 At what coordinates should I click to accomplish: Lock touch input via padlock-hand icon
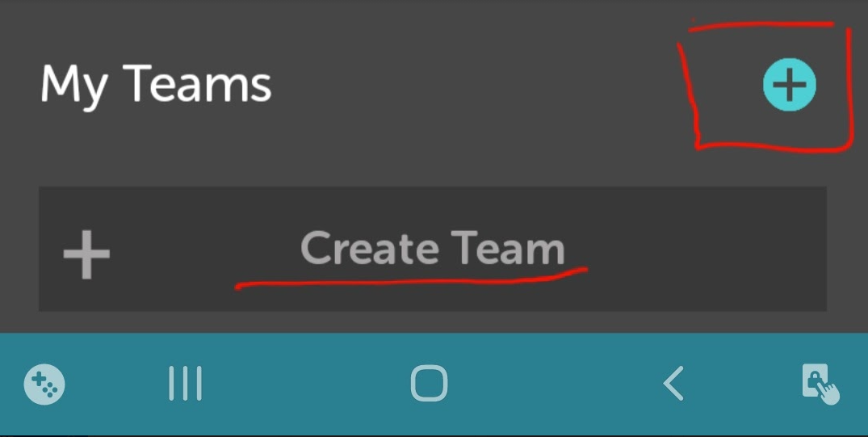(820, 384)
